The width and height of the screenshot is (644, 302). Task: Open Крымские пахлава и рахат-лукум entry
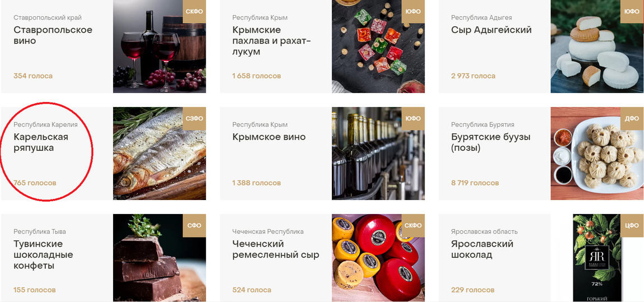(x=271, y=41)
